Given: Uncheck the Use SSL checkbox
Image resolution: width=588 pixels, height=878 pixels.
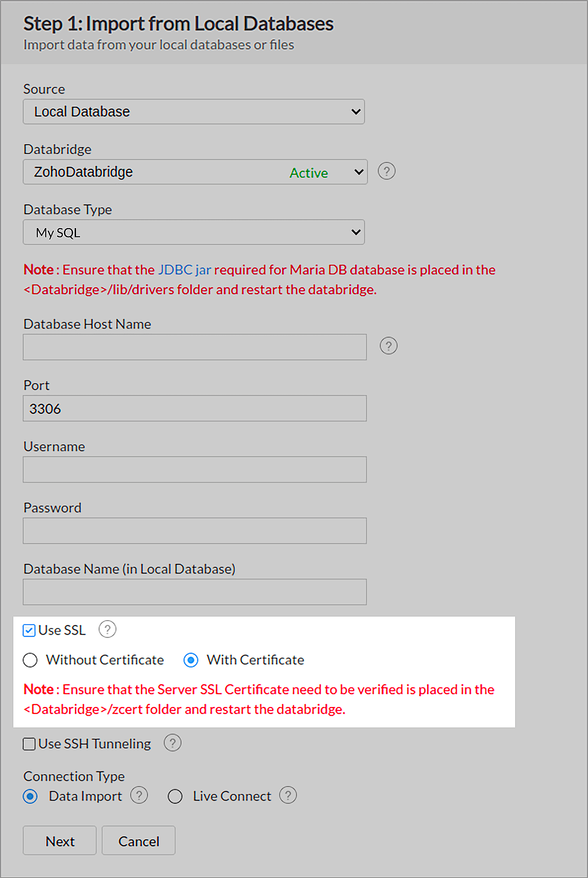Looking at the screenshot, I should [29, 630].
